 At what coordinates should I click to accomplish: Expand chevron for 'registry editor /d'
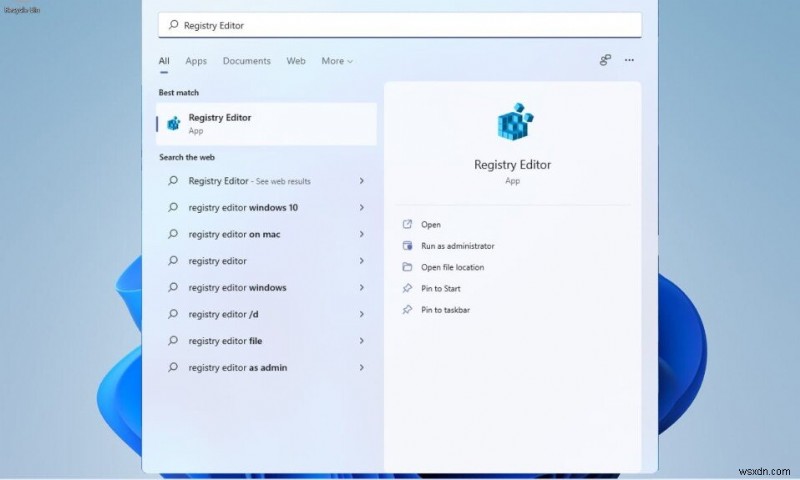(361, 314)
